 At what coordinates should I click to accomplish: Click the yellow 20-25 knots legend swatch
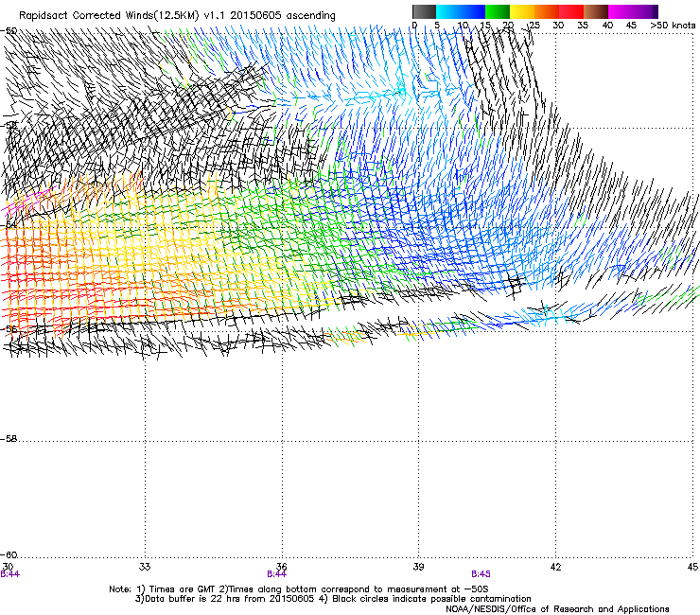coord(522,11)
